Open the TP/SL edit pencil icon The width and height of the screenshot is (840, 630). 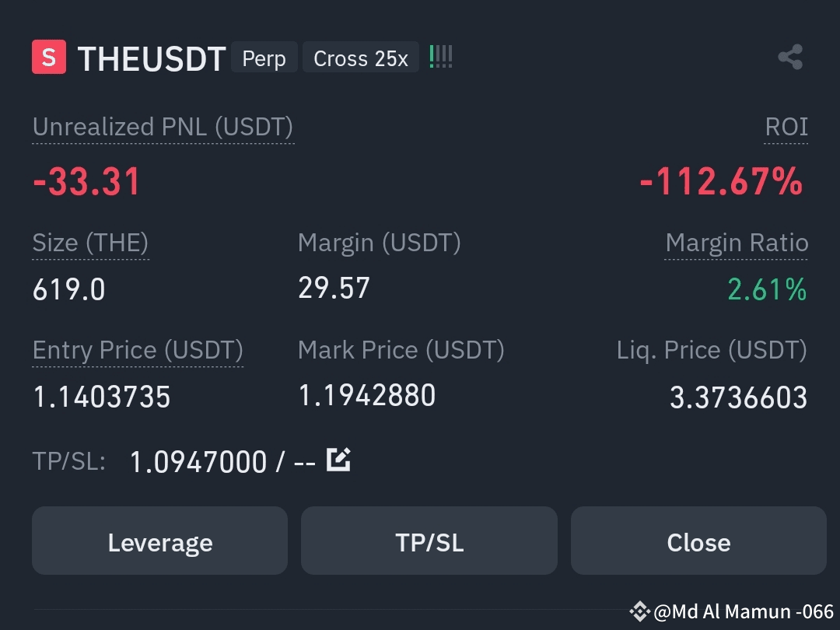pos(338,460)
